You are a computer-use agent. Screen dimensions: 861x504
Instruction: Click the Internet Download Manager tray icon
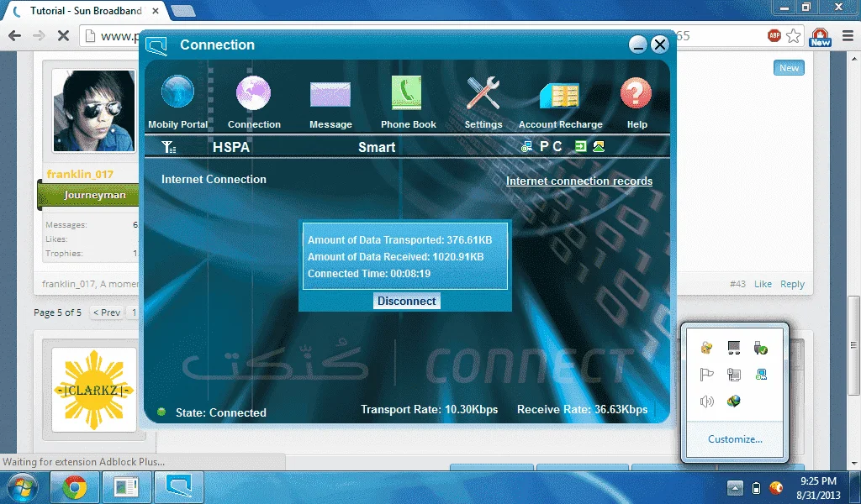tap(733, 402)
